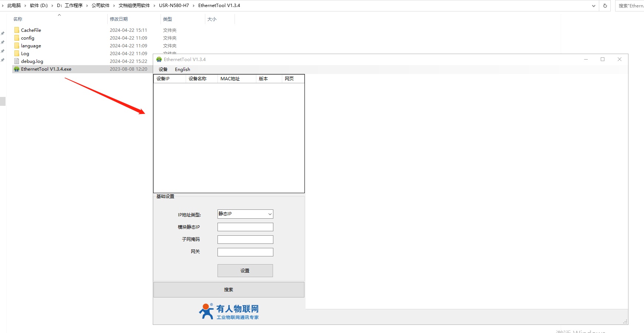Viewport: 644px width, 333px height.
Task: Focus the 子网掩码 input field
Action: [245, 239]
